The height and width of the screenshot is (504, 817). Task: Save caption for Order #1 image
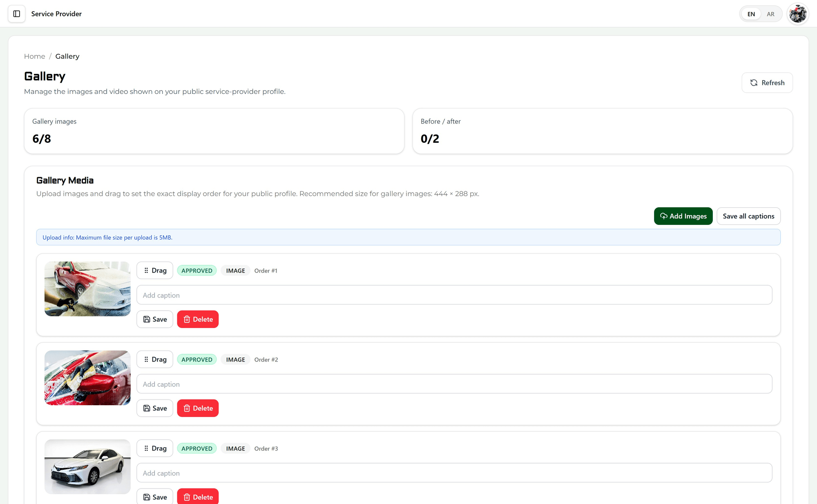pyautogui.click(x=155, y=319)
